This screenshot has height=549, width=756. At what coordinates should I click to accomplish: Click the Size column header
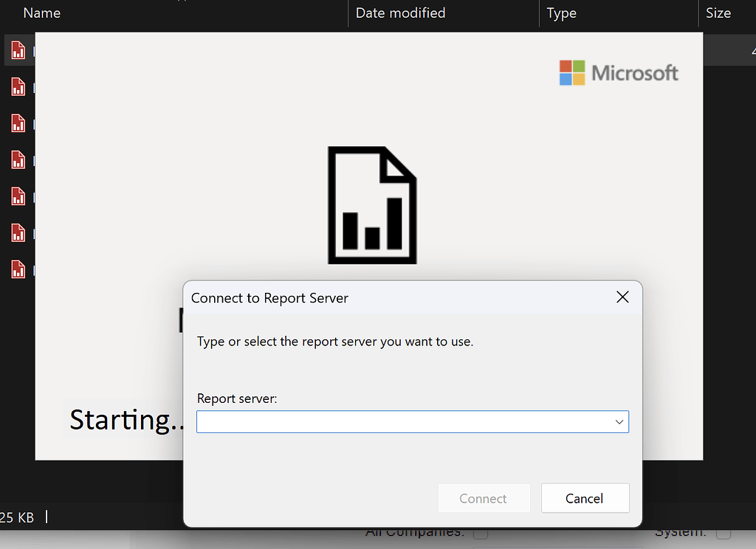(x=718, y=13)
